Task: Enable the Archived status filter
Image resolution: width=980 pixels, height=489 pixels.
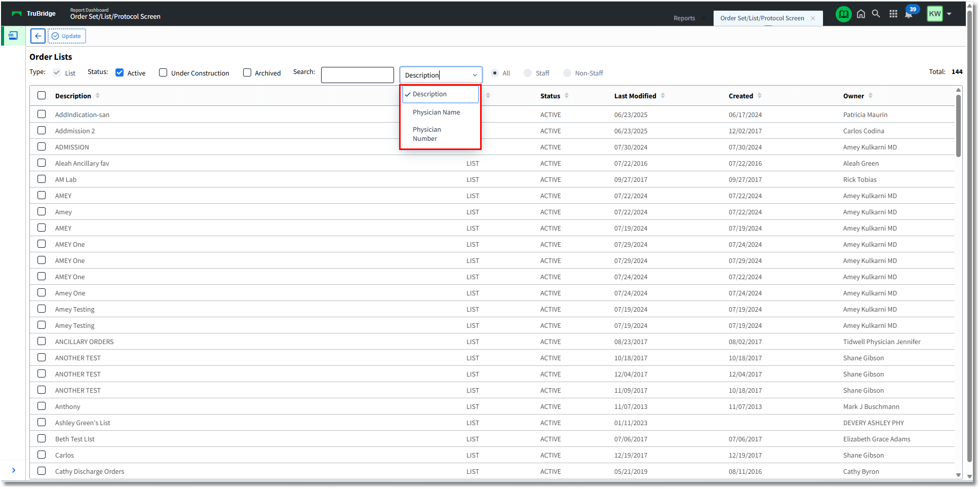Action: pos(247,72)
